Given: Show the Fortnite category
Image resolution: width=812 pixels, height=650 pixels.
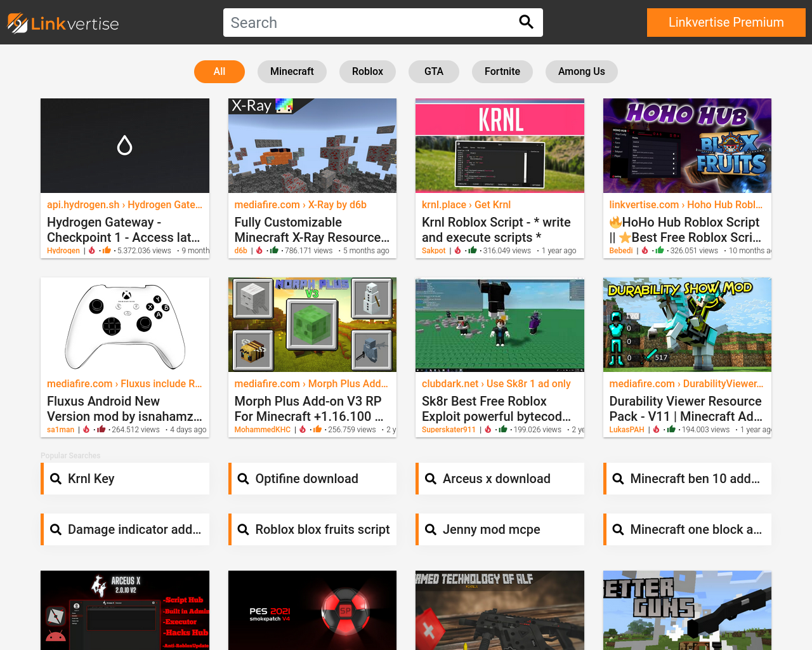Looking at the screenshot, I should pyautogui.click(x=502, y=72).
